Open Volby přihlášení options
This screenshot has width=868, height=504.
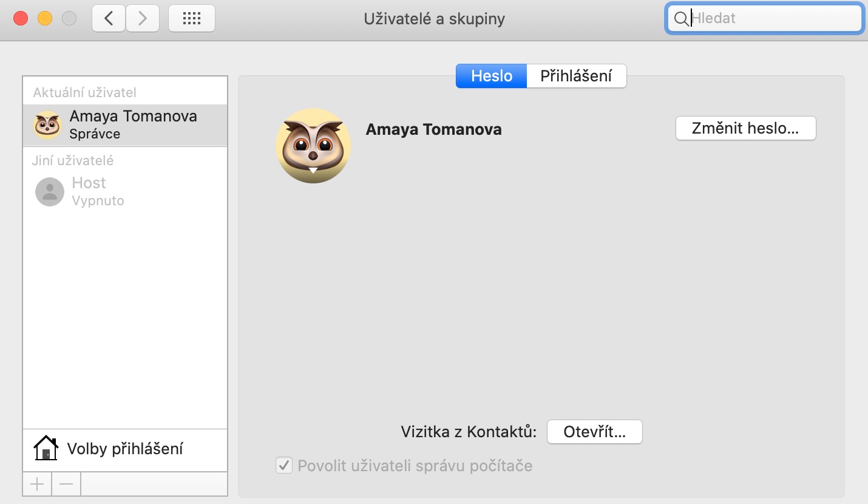tap(124, 449)
